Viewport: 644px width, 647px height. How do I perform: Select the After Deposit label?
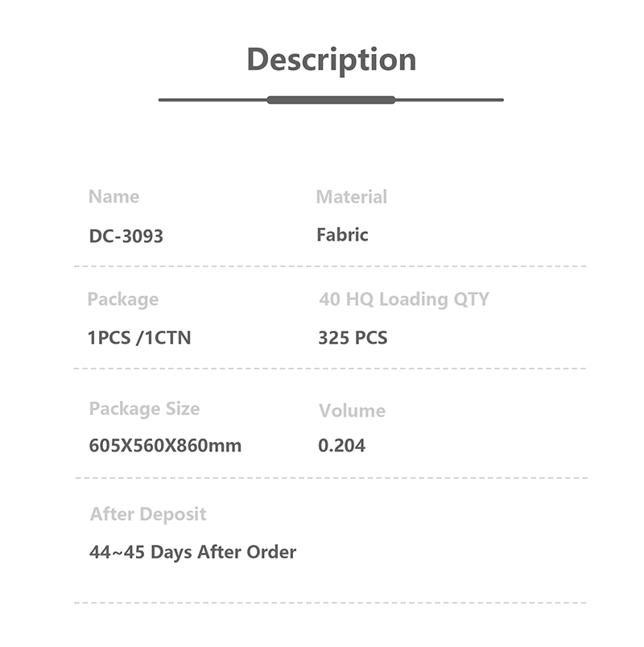click(x=148, y=514)
